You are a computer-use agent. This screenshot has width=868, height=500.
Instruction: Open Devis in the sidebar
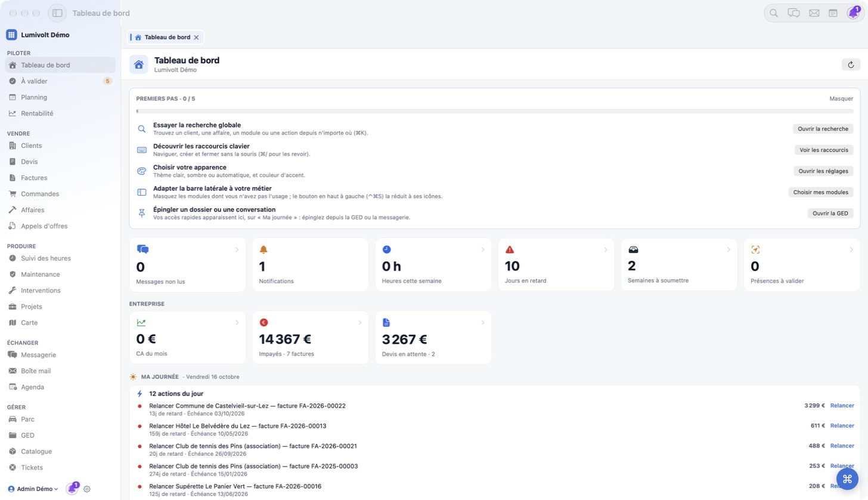(60, 162)
